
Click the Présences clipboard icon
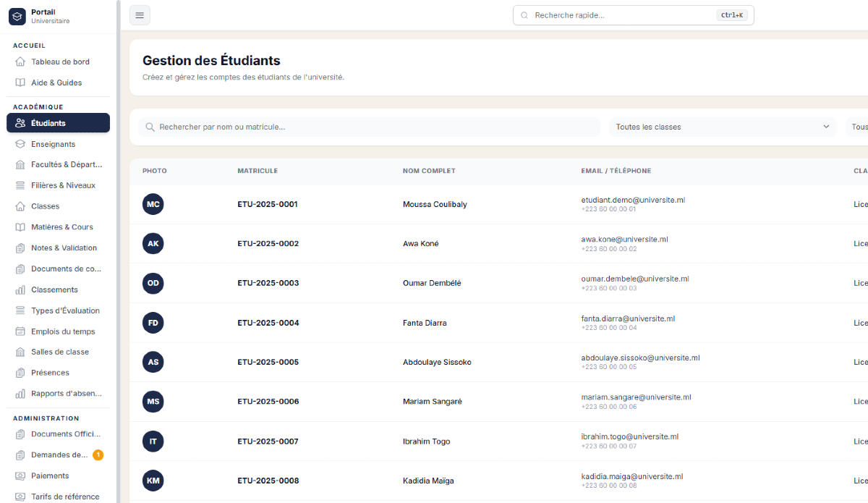pyautogui.click(x=20, y=373)
